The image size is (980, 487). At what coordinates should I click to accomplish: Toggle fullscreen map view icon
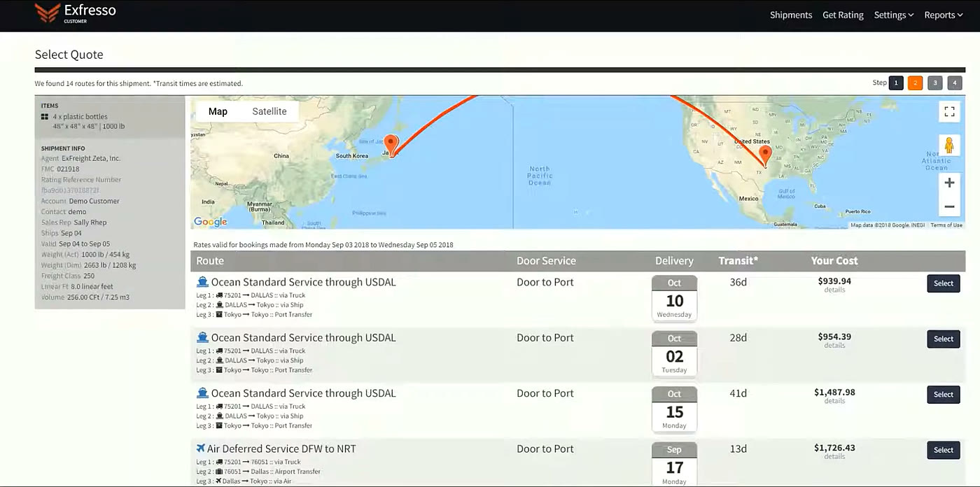tap(949, 112)
